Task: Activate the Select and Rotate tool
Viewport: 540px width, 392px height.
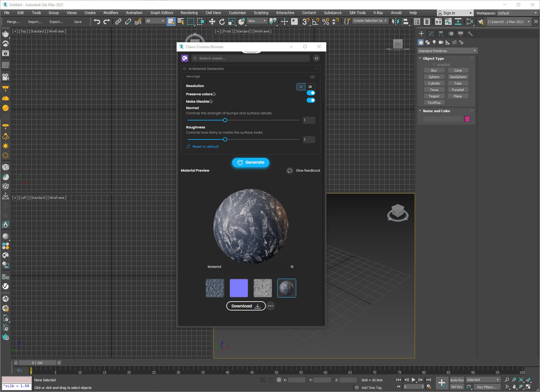Action: click(x=222, y=21)
